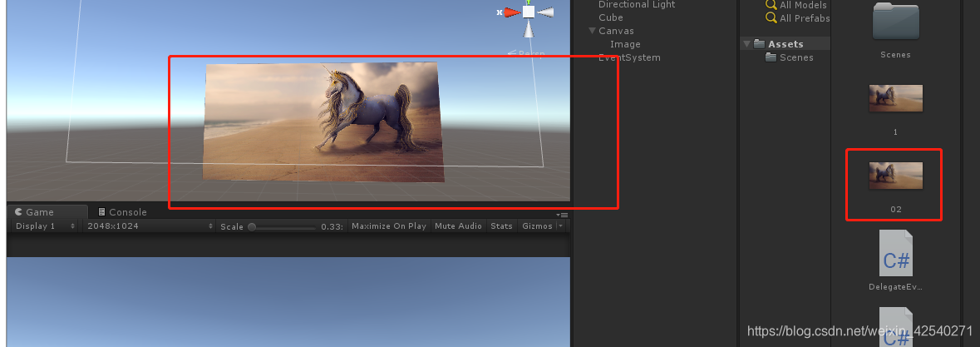This screenshot has height=347, width=980.
Task: Open the Display 1 dropdown
Action: pos(45,226)
